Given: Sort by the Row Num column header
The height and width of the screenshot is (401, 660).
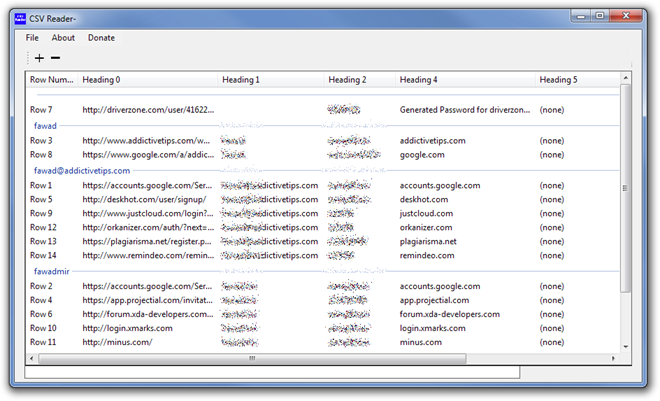Looking at the screenshot, I should (52, 80).
